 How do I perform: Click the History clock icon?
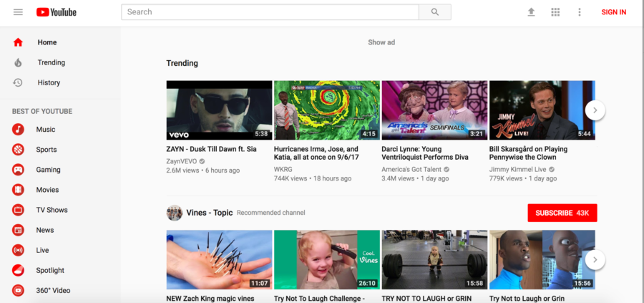[18, 82]
